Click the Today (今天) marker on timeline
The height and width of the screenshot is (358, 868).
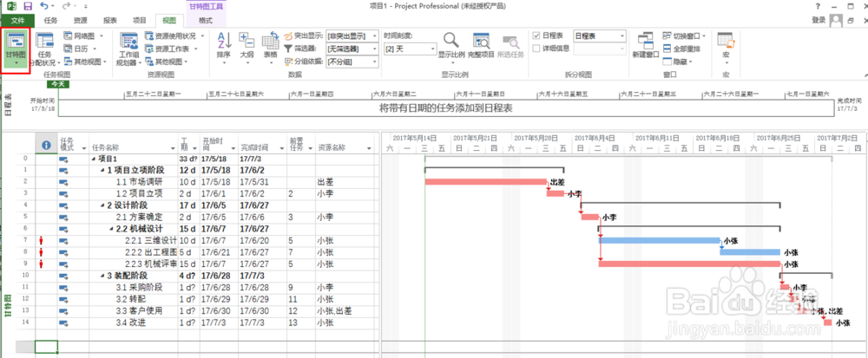(x=57, y=83)
